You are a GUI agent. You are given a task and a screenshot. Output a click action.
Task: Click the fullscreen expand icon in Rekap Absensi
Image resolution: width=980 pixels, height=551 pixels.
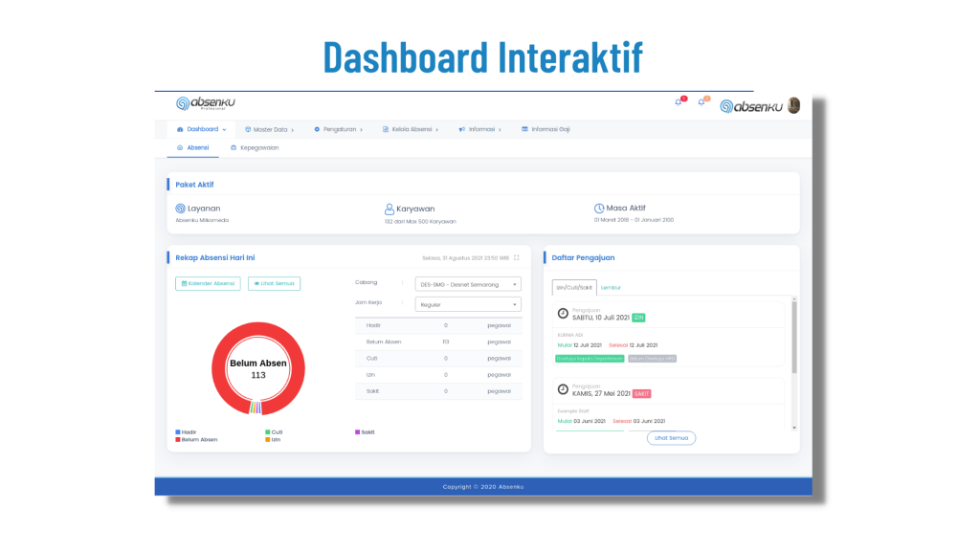point(517,257)
